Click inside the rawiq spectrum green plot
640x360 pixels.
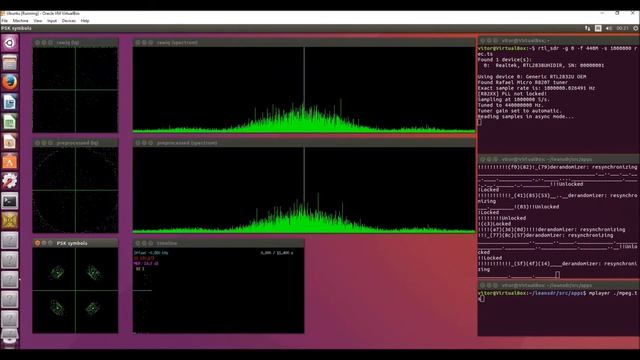tap(304, 89)
